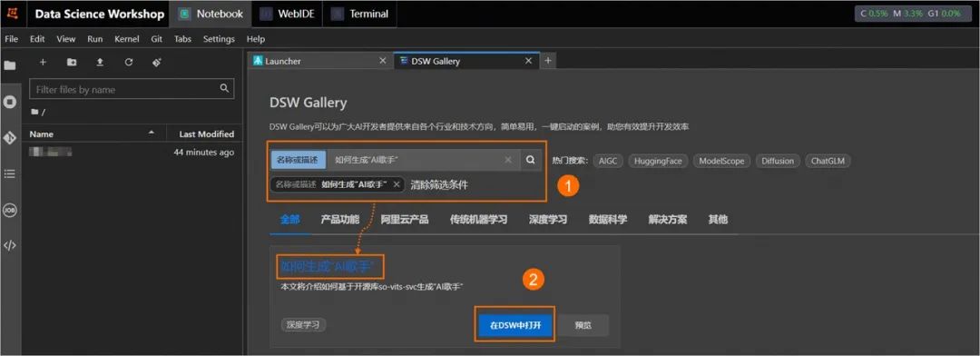Open the Git menu
Viewport: 980px width, 356px height.
point(156,39)
